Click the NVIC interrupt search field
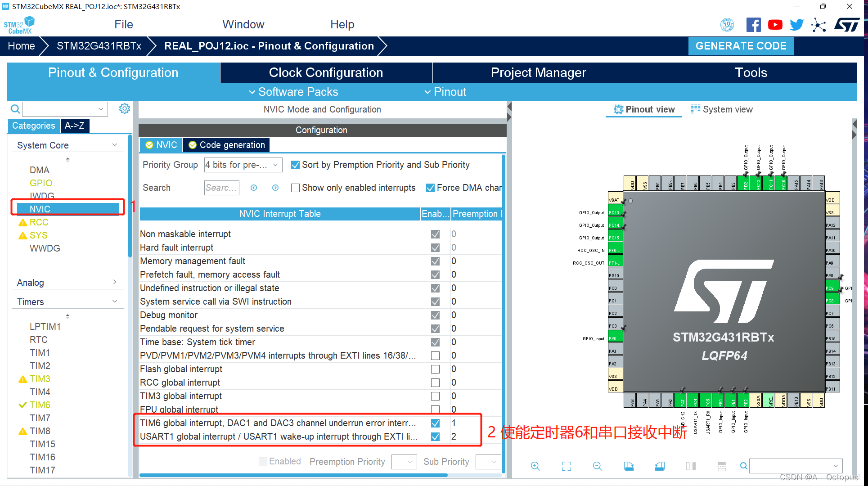The image size is (868, 486). [x=221, y=188]
